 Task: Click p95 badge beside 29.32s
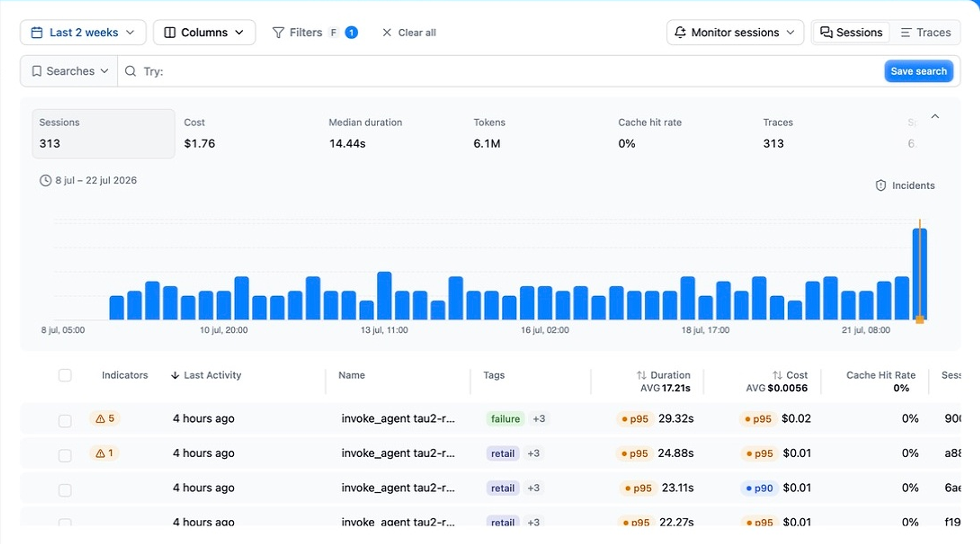click(635, 419)
